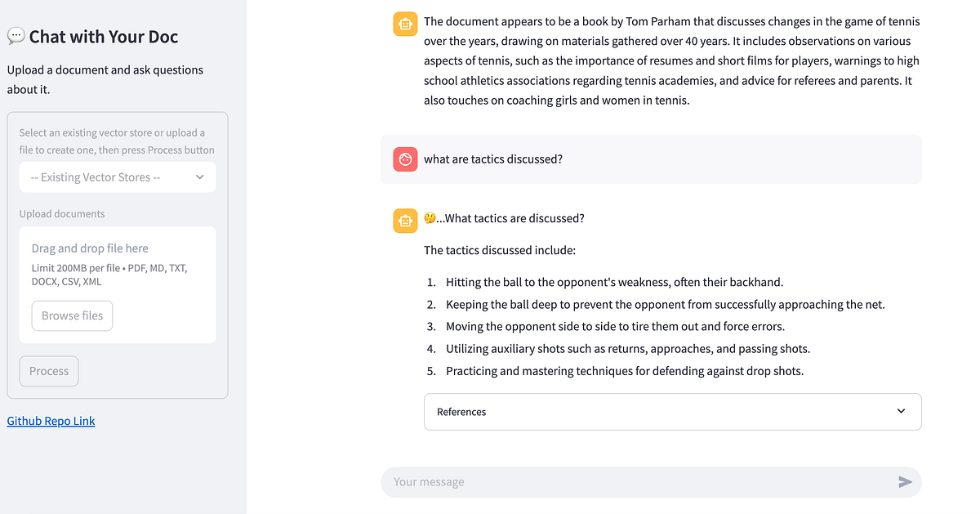Click the References chevron arrow
This screenshot has height=514, width=980.
pyautogui.click(x=901, y=411)
